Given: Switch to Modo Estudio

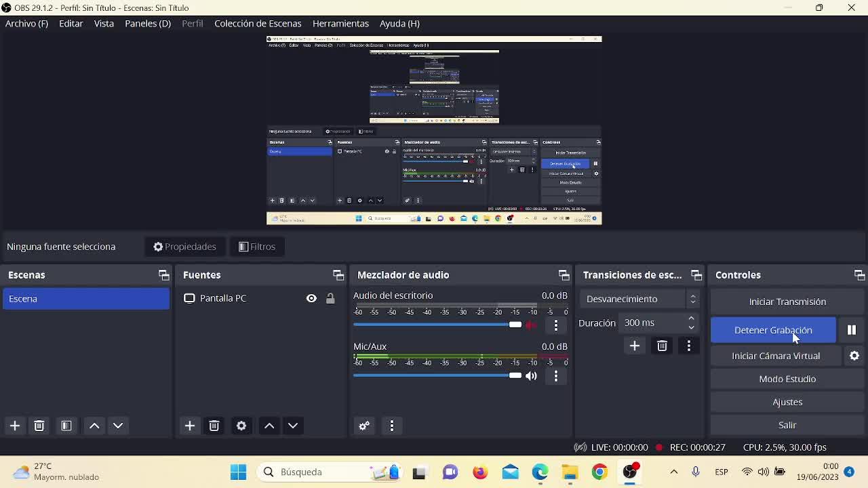Looking at the screenshot, I should pyautogui.click(x=787, y=379).
